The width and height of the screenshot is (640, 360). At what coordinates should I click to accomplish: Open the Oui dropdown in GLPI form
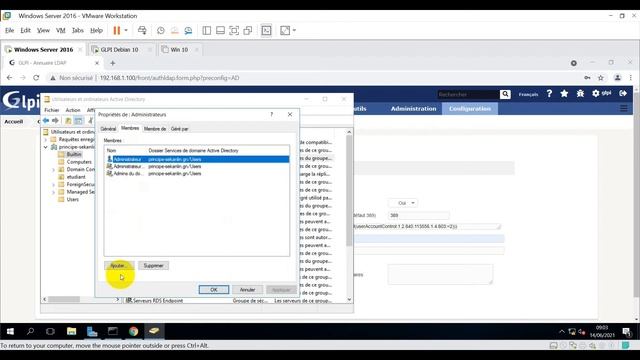click(x=403, y=203)
